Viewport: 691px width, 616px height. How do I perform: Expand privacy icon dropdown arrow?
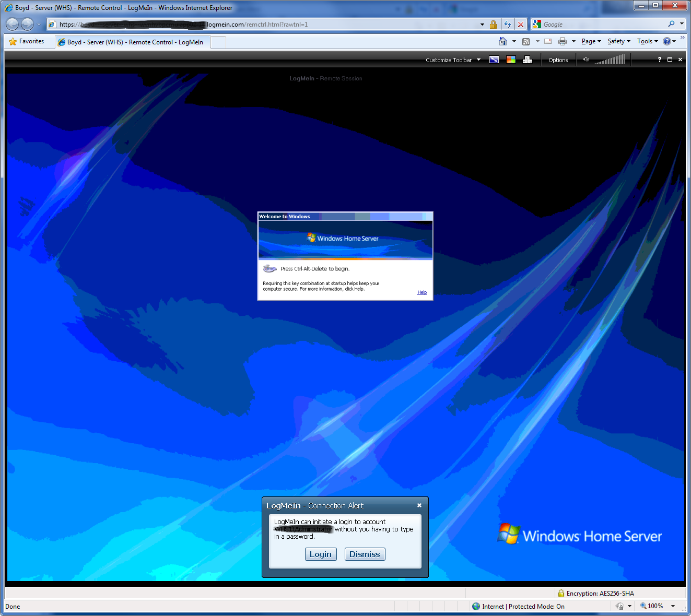(629, 606)
